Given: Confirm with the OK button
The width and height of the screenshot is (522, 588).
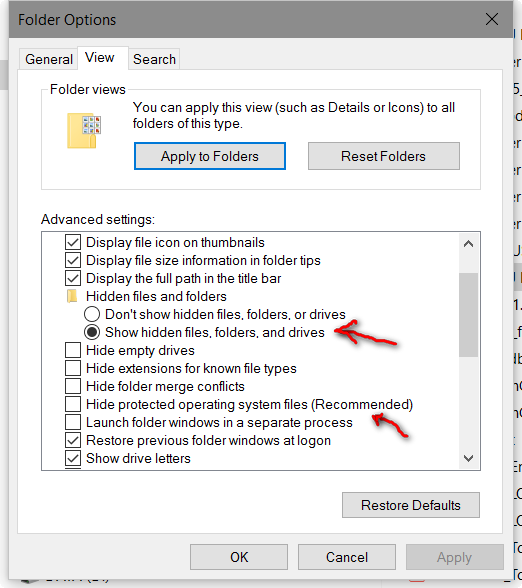Looking at the screenshot, I should point(239,557).
